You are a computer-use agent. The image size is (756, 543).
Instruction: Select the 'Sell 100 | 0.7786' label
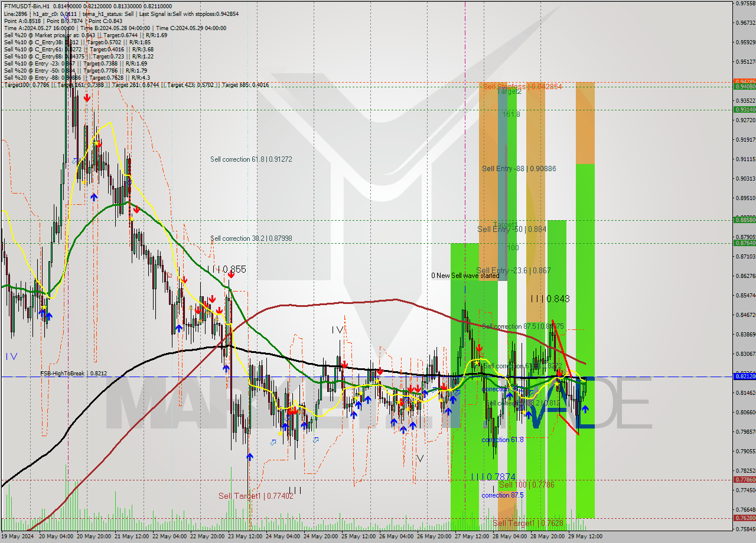(x=526, y=485)
